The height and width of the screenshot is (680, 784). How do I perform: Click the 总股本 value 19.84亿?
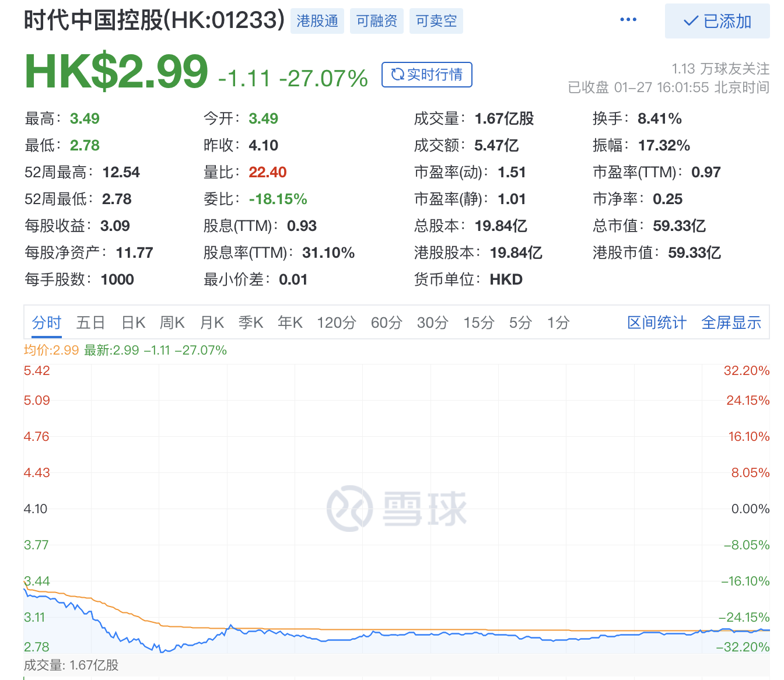click(501, 226)
